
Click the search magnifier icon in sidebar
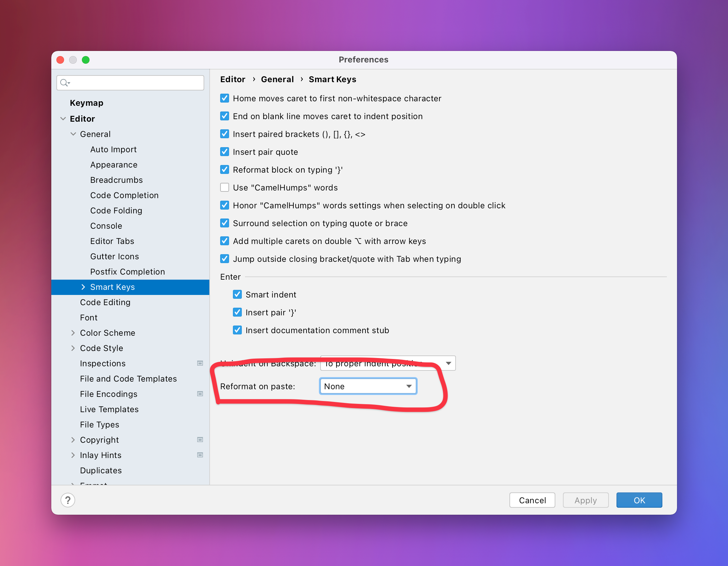click(x=64, y=83)
